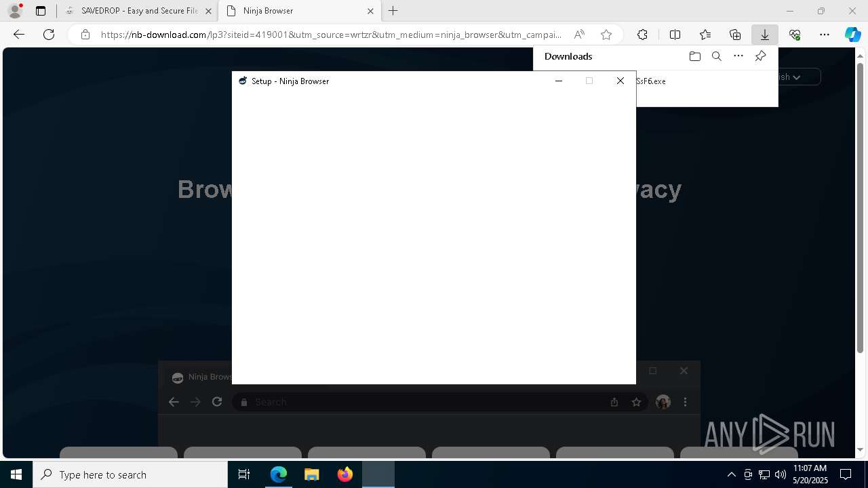Click the share icon in webpage mockup
The width and height of the screenshot is (868, 488).
pyautogui.click(x=614, y=402)
